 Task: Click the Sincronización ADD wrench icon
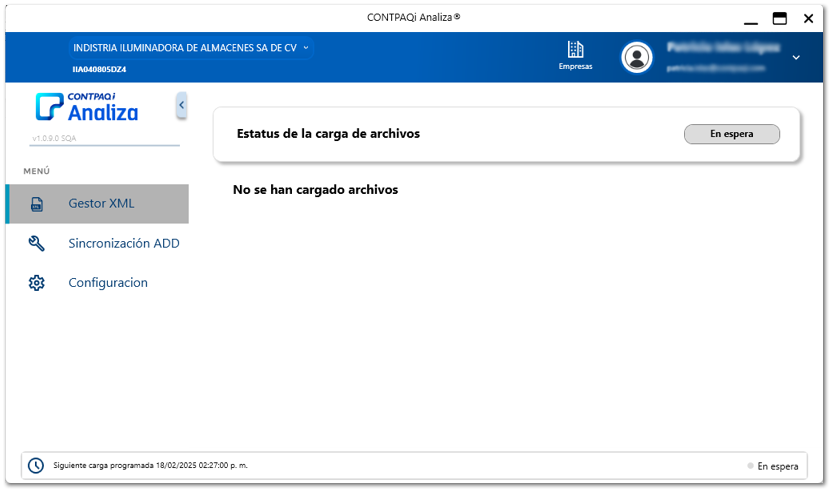coord(37,244)
